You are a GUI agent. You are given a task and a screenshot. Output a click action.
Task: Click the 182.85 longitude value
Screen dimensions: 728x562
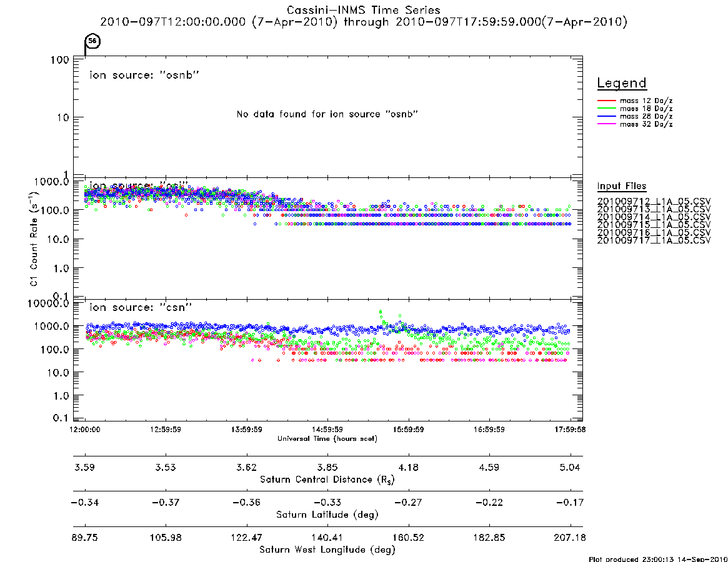pyautogui.click(x=489, y=538)
